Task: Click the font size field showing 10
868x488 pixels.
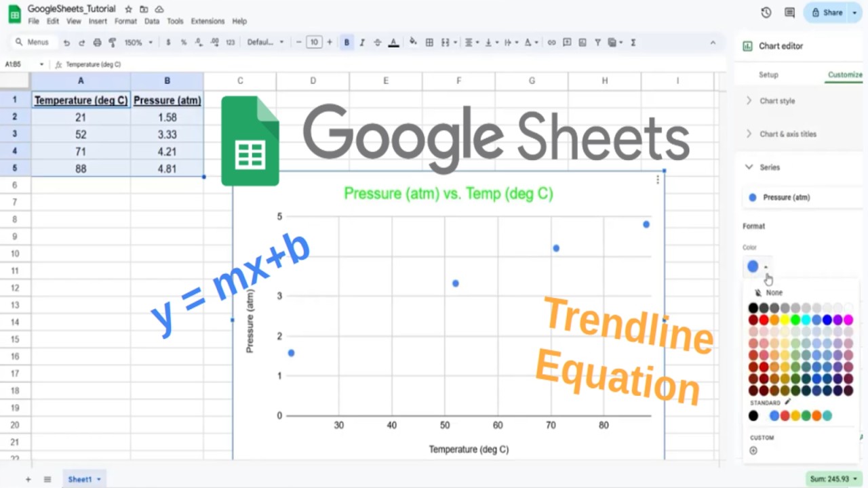Action: coord(314,42)
